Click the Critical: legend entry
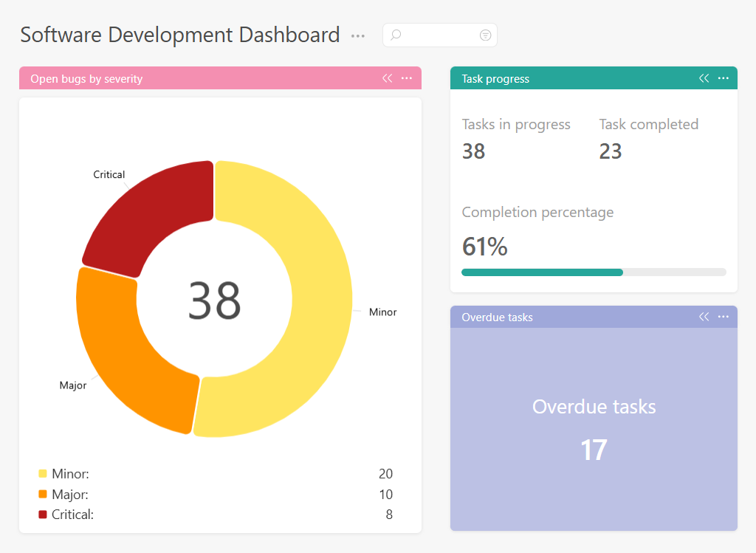 point(73,515)
